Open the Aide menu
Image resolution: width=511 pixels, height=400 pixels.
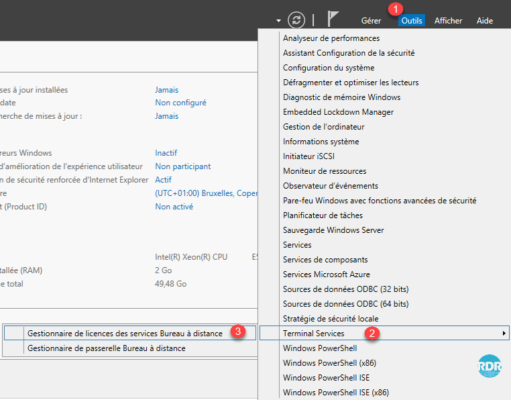(x=485, y=21)
